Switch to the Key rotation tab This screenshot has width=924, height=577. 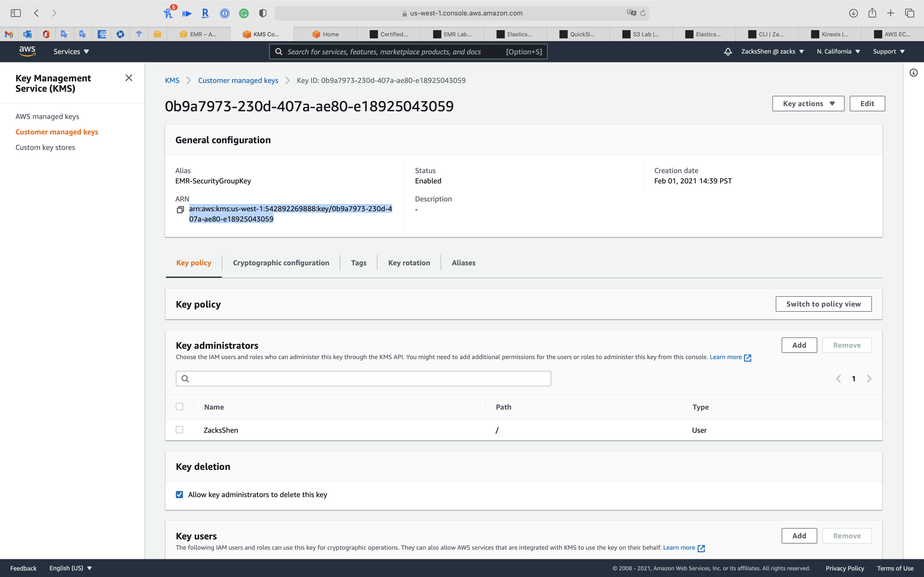point(409,262)
